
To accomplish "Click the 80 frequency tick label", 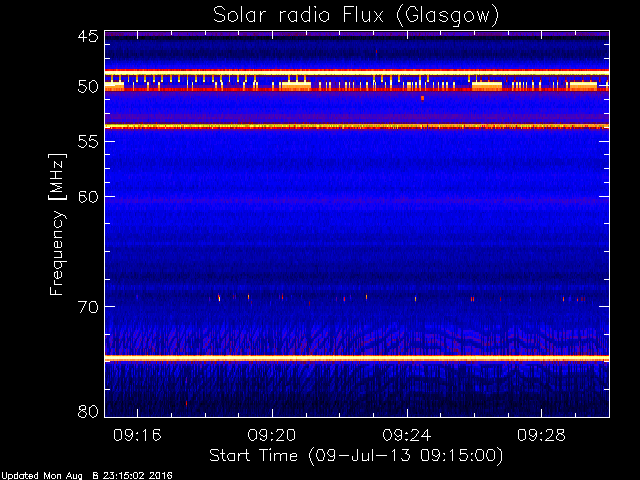I will pyautogui.click(x=88, y=411).
